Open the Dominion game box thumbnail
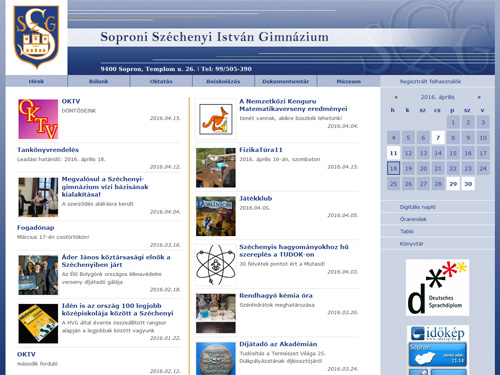 tap(216, 216)
